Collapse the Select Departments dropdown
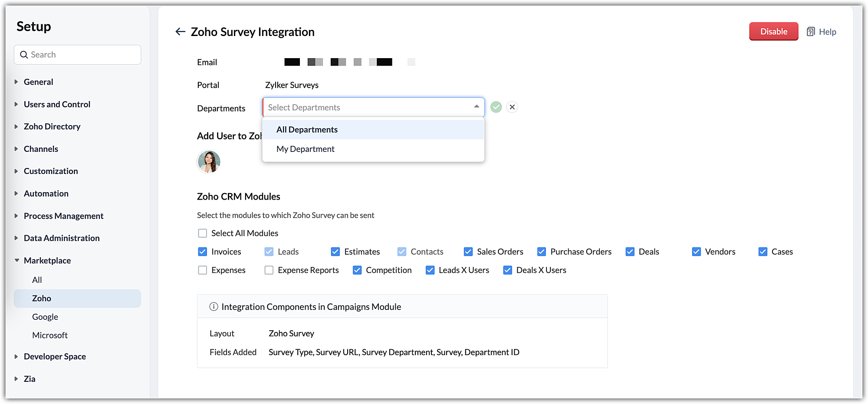 [x=476, y=107]
